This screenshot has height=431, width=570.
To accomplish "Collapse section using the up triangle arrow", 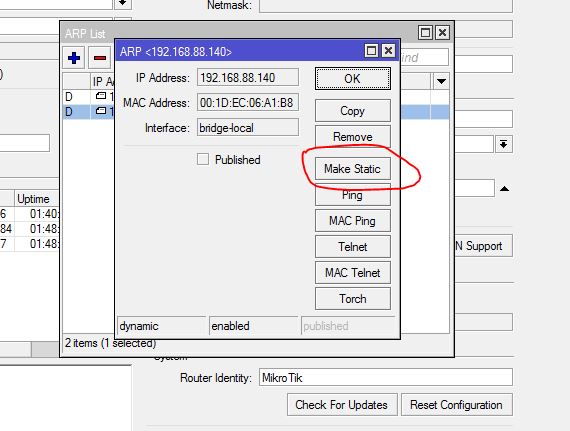I will [x=504, y=189].
